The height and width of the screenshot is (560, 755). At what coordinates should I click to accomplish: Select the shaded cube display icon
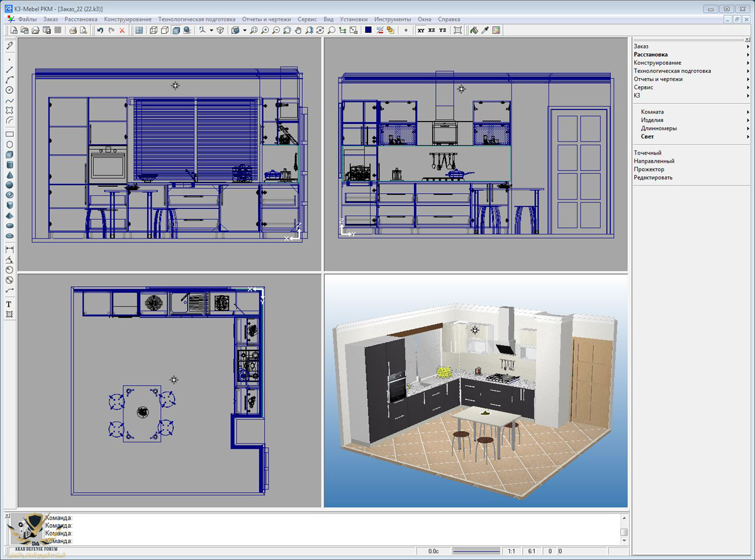tap(176, 30)
